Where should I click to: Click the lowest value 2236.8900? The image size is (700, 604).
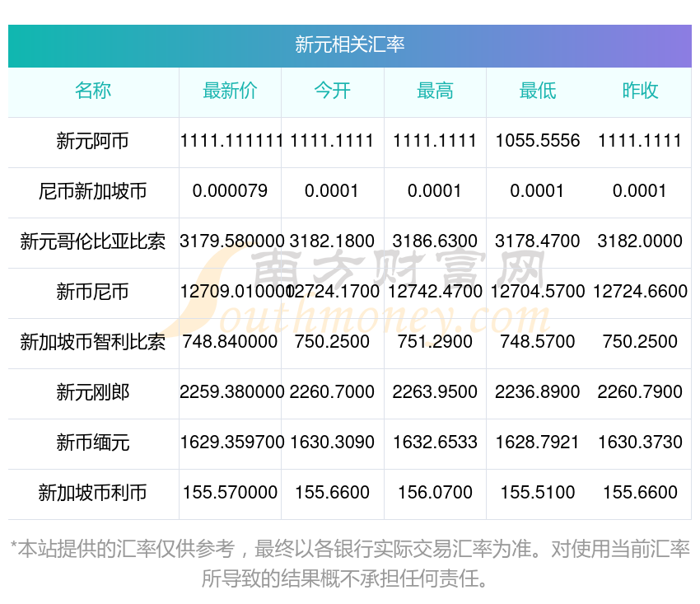pos(538,392)
